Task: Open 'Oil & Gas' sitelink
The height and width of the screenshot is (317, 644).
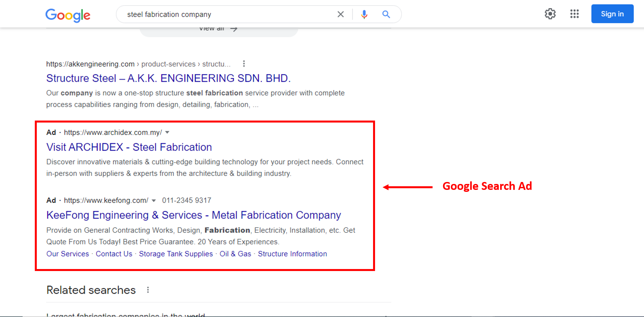Action: pyautogui.click(x=235, y=254)
